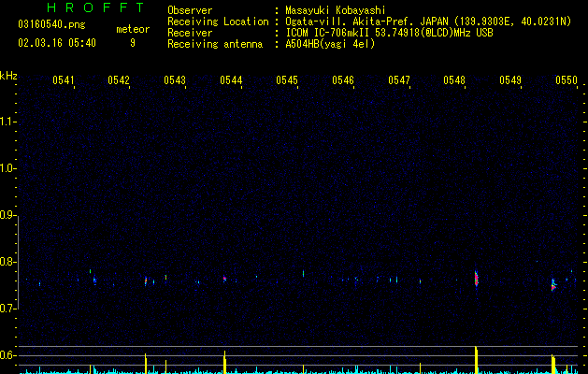Click the meteor echo just before 0550
This screenshot has height=374, width=588.
553,285
